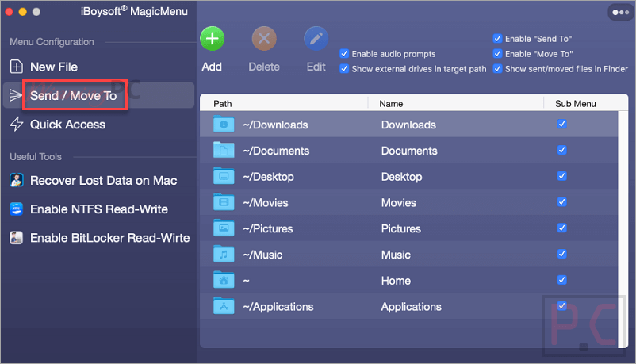Open Enable NTFS Read-Write tool
The width and height of the screenshot is (636, 364).
tap(99, 209)
